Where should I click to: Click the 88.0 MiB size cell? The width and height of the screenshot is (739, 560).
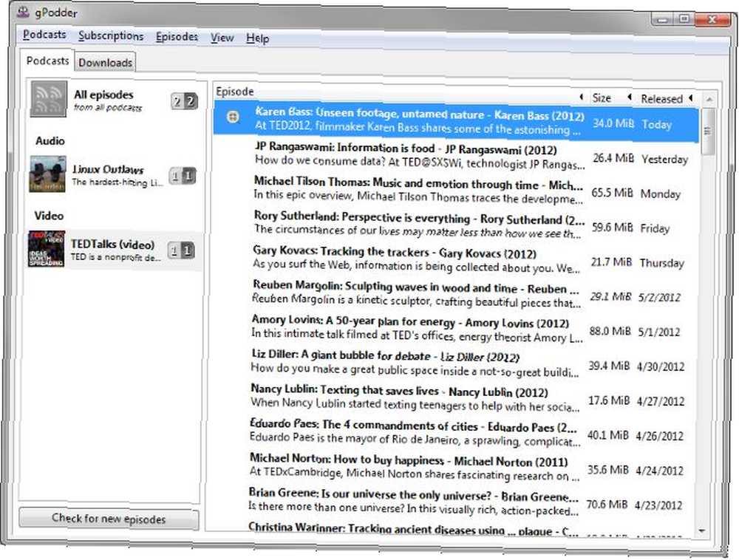[x=610, y=331]
